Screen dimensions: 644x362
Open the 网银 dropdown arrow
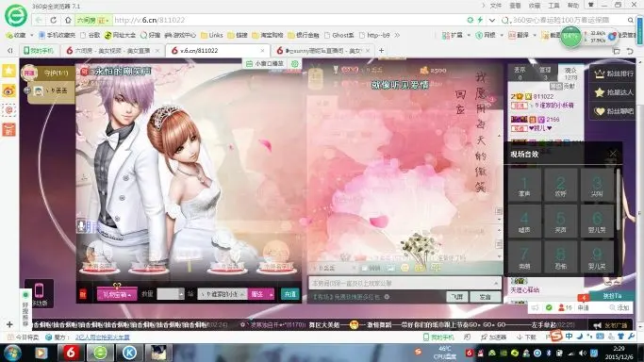502,35
